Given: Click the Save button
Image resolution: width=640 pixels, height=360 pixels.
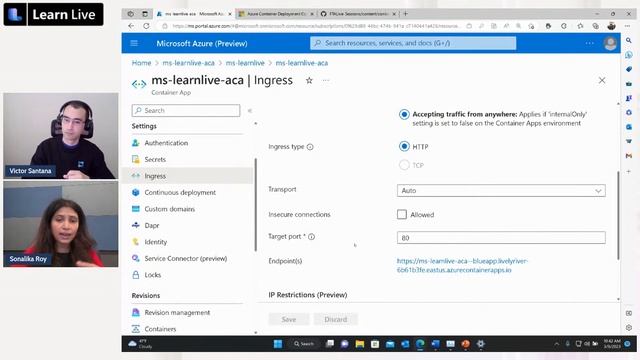Looking at the screenshot, I should tap(289, 319).
